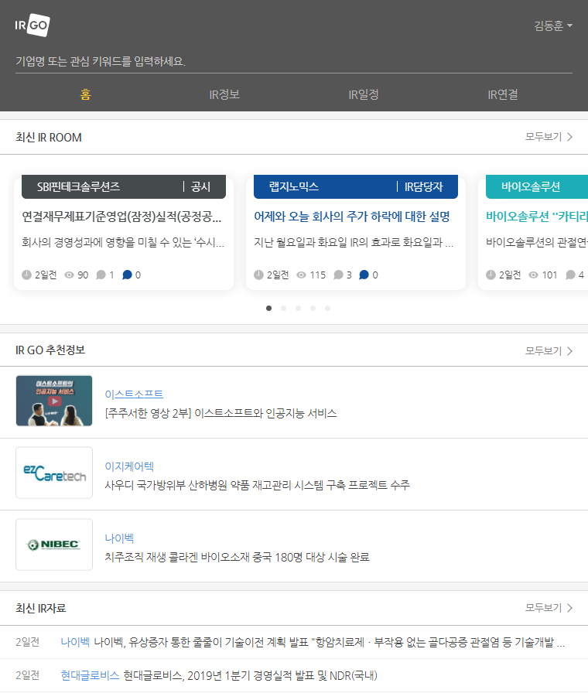
Task: Open [주주서한 영상 2부] 이스트소프트와 인공지능 서비스
Action: [x=220, y=413]
